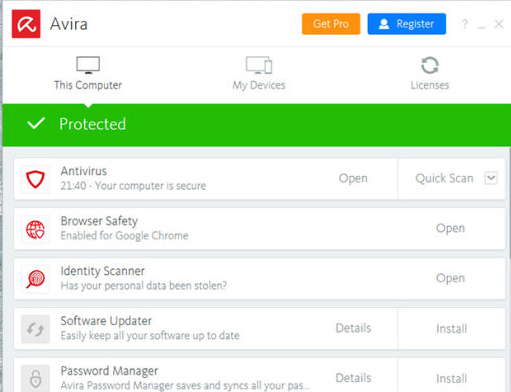Click the Software Updater heading text

pos(106,321)
